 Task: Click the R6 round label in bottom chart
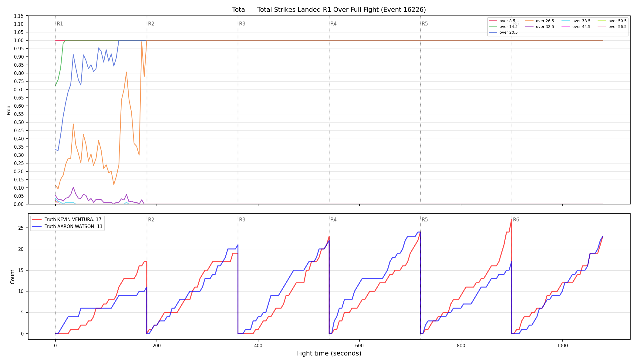pos(516,220)
